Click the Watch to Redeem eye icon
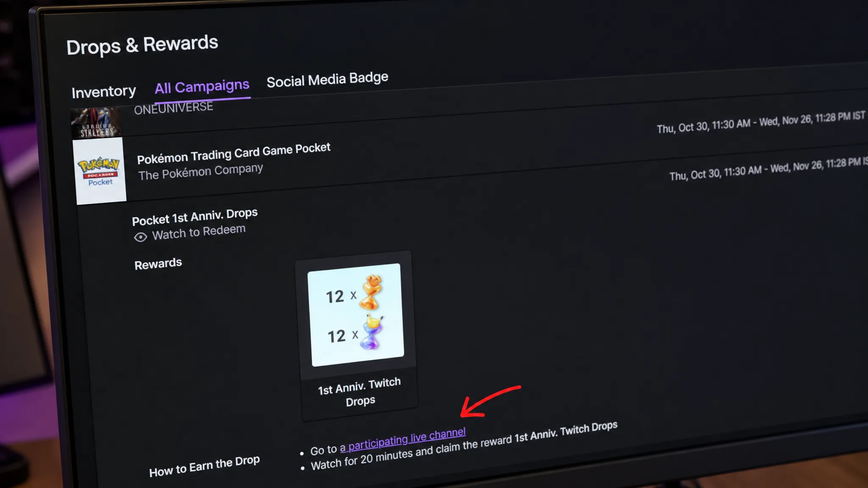Screen dimensions: 868x488 coord(140,237)
